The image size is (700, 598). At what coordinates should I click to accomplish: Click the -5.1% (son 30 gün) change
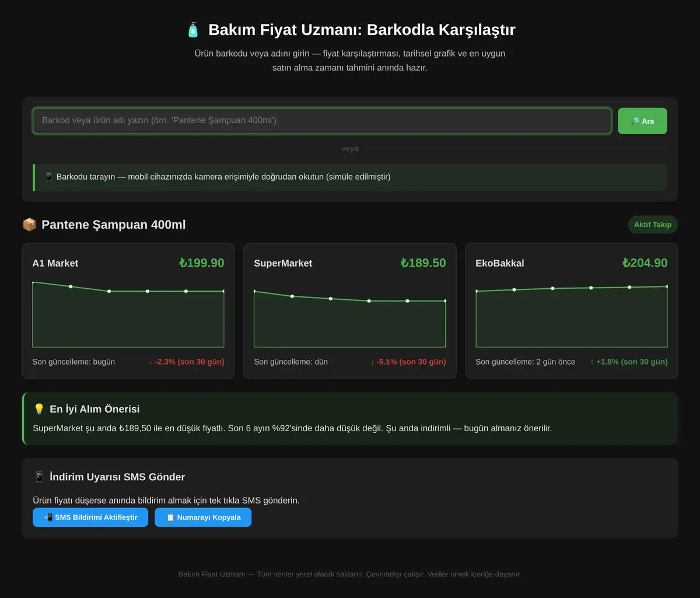[408, 362]
